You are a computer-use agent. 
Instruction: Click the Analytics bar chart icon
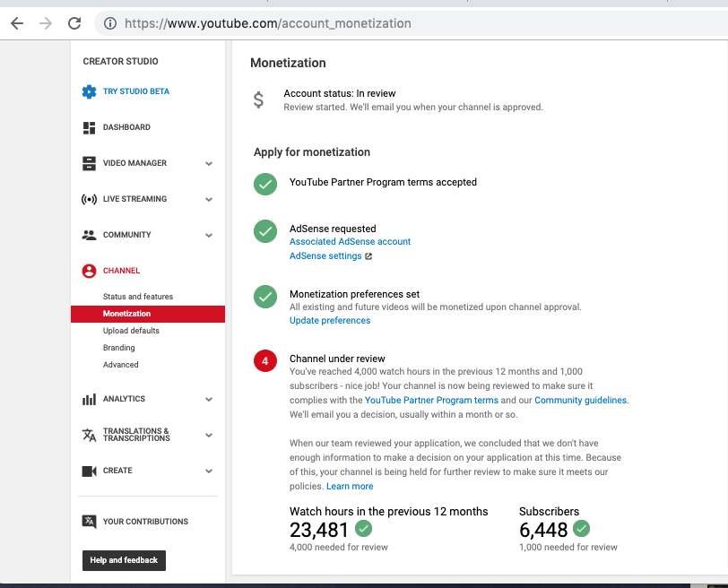click(x=89, y=399)
